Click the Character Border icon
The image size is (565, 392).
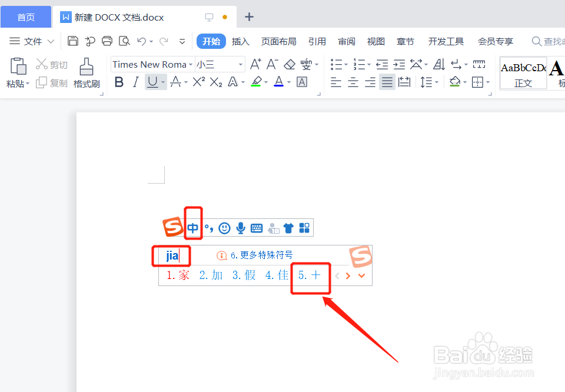pyautogui.click(x=301, y=82)
